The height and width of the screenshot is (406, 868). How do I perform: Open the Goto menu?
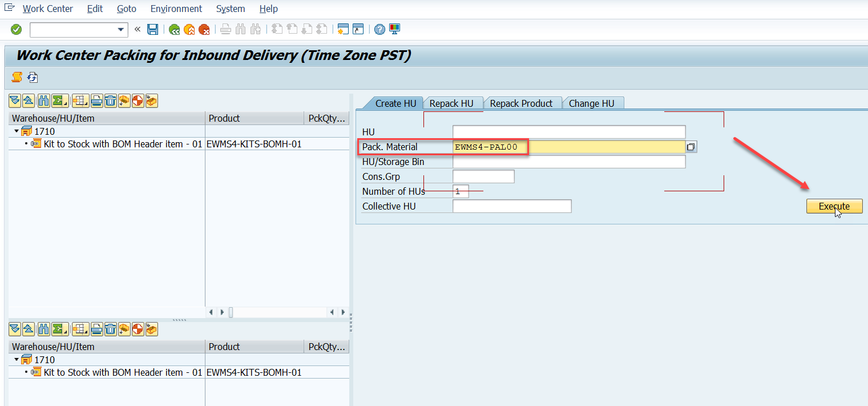point(127,9)
